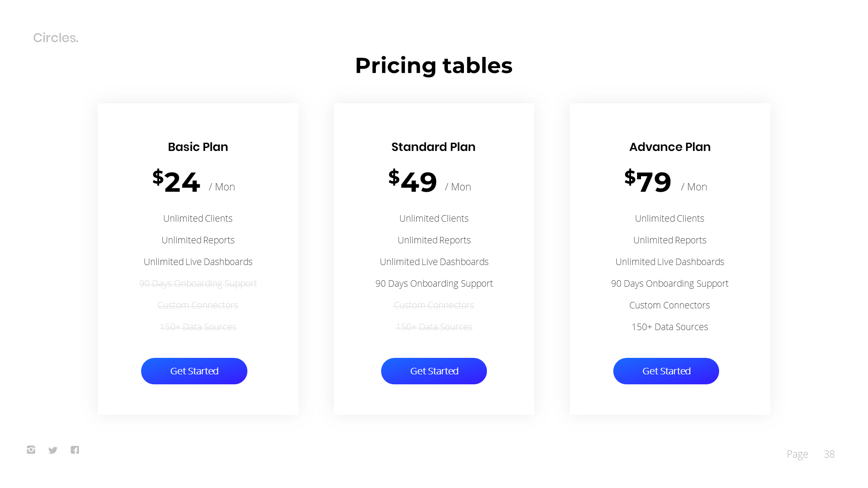
Task: Select the Standard Plan title
Action: [x=433, y=147]
